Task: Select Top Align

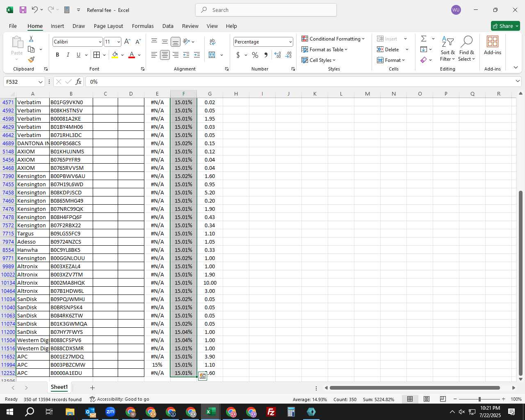Action: [154, 41]
